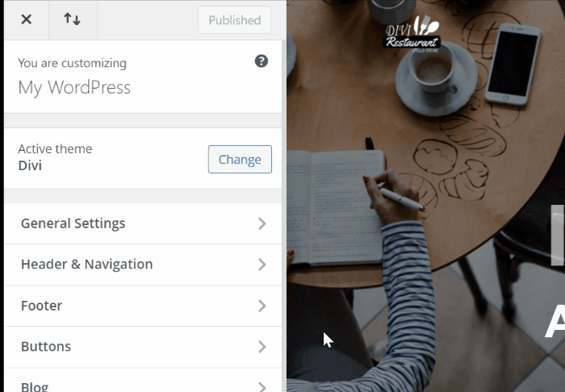The image size is (565, 392).
Task: Expand Footer section chevron arrow
Action: point(262,306)
